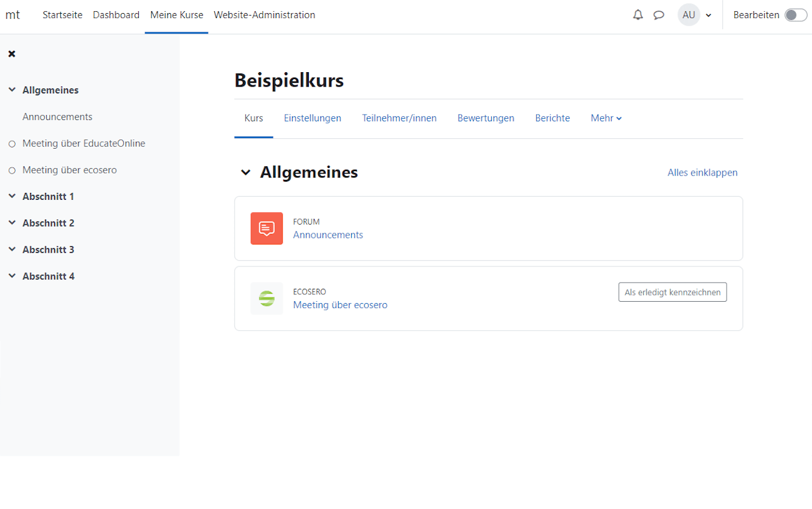
Task: Click the Als erledigt kennzeichnen button
Action: (x=672, y=291)
